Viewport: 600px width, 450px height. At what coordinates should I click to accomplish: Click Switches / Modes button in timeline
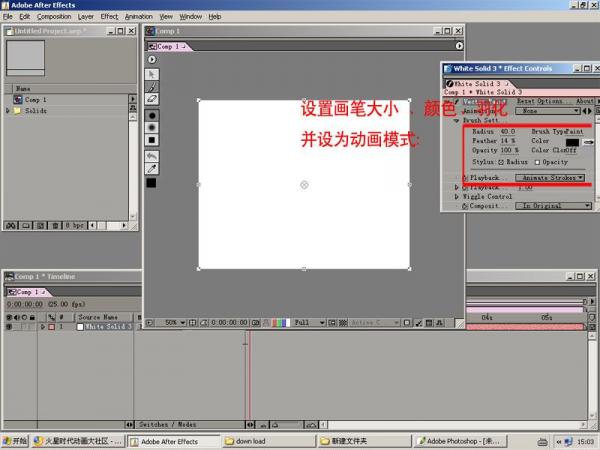(x=168, y=424)
